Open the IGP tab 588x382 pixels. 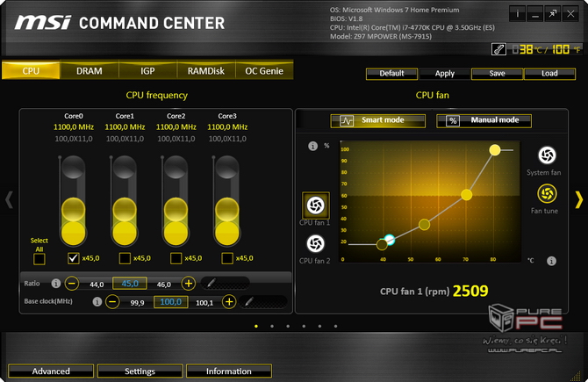point(147,70)
